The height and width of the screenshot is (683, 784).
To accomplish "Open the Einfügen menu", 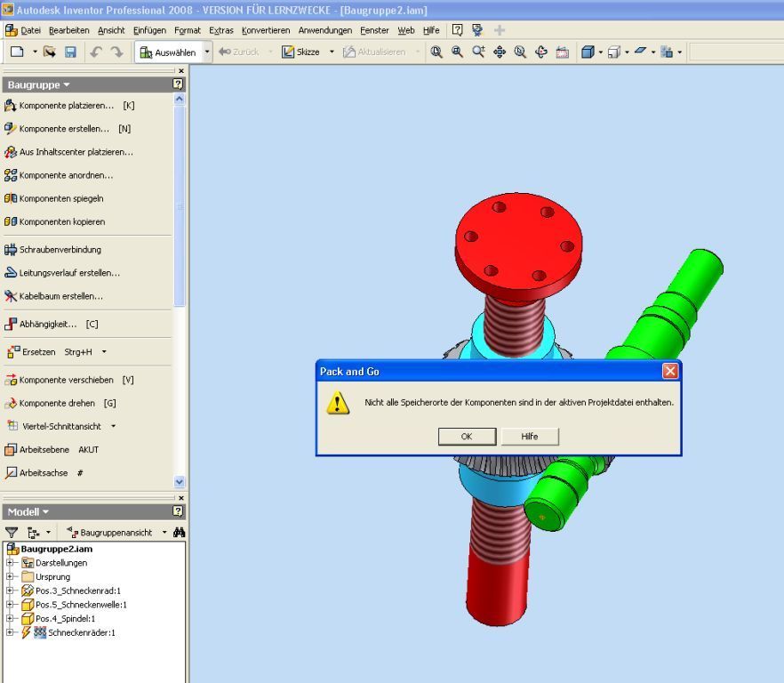I will 149,30.
